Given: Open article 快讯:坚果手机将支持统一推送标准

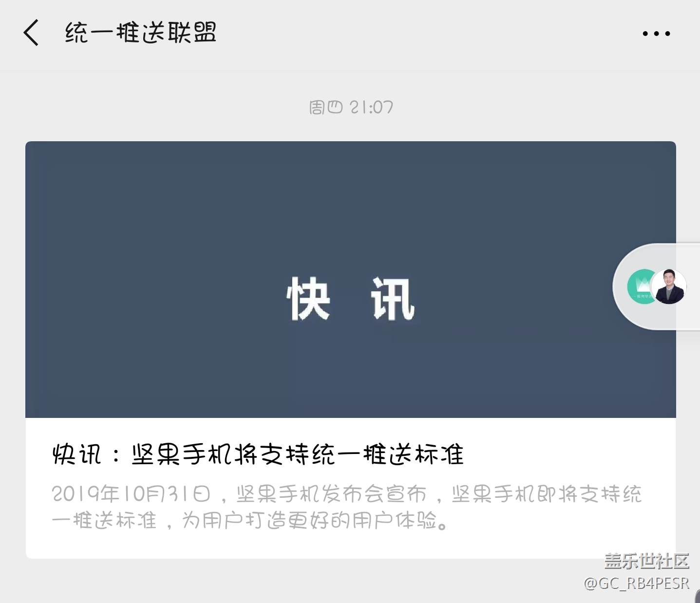Looking at the screenshot, I should 258,455.
